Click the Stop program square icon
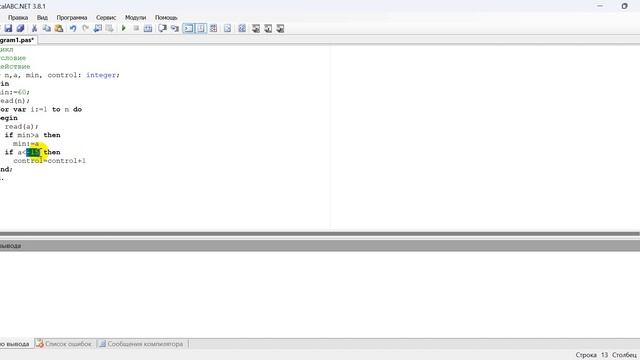Viewport: 640px width, 360px height. [x=136, y=28]
